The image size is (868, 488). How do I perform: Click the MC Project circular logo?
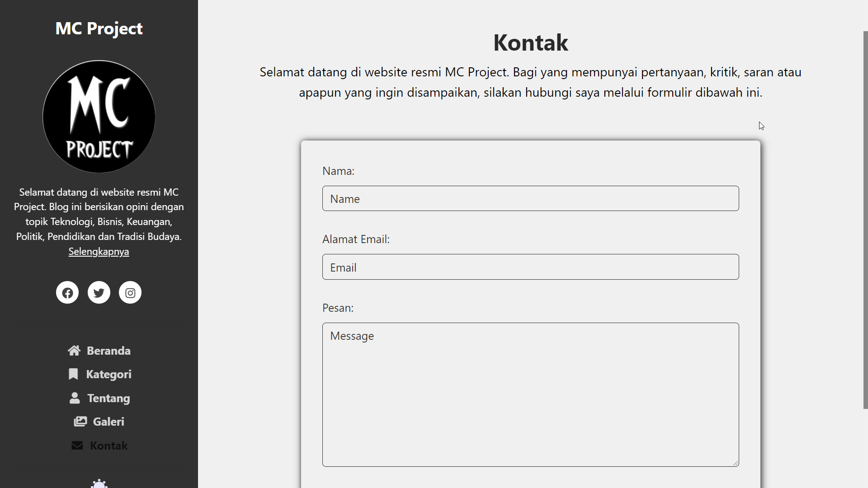99,116
